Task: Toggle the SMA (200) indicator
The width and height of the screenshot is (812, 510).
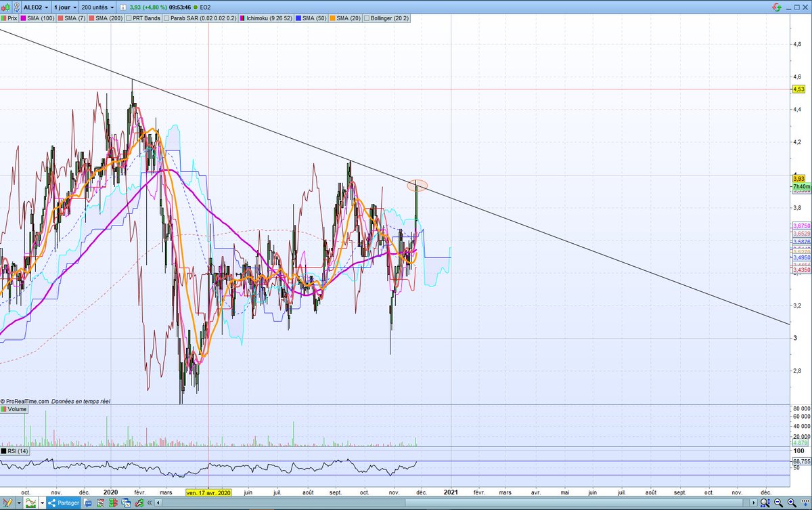Action: (106, 18)
